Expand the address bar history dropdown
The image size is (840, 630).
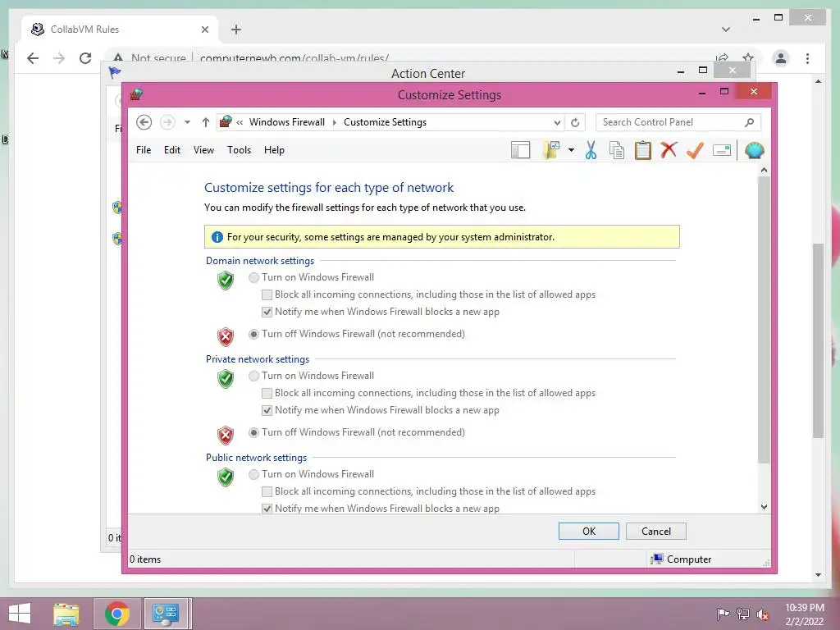557,123
